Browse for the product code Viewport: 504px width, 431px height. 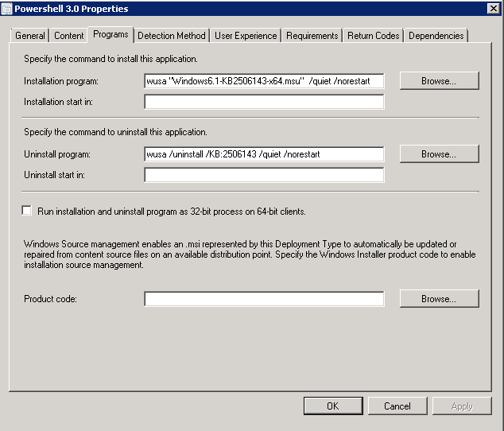(439, 299)
